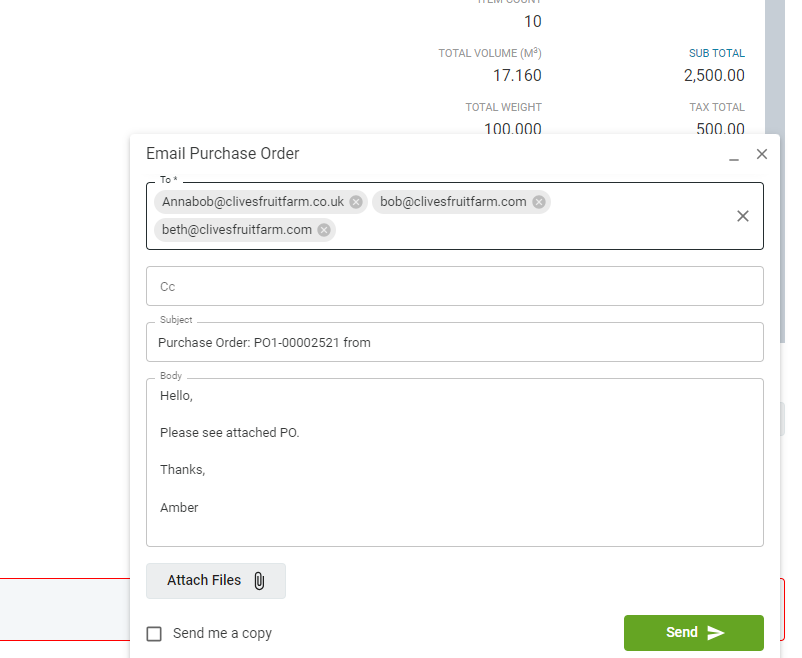Click the paperclip icon on Attach Files

(259, 581)
